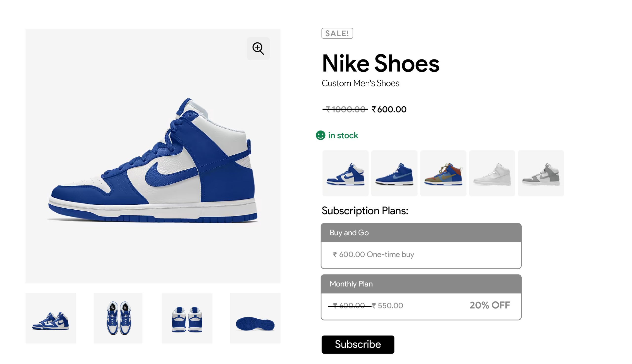Choose the Monthly Plan header
This screenshot has height=364, width=632.
[421, 284]
